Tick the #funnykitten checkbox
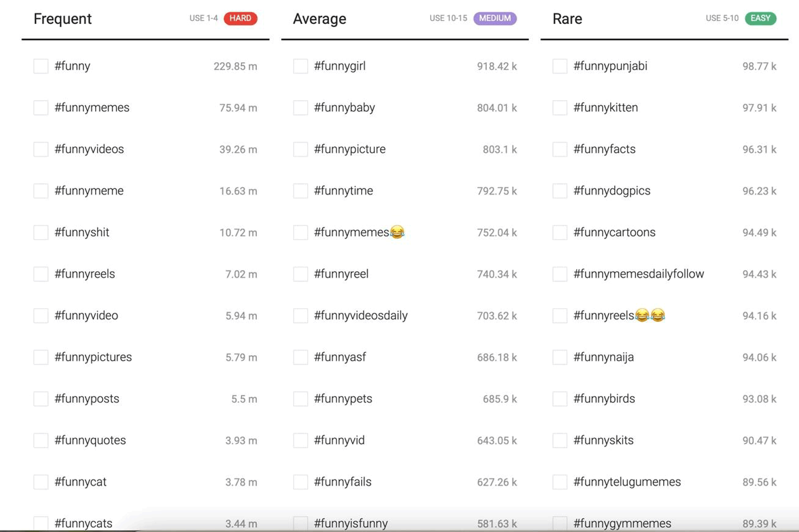Image resolution: width=799 pixels, height=532 pixels. pos(560,108)
